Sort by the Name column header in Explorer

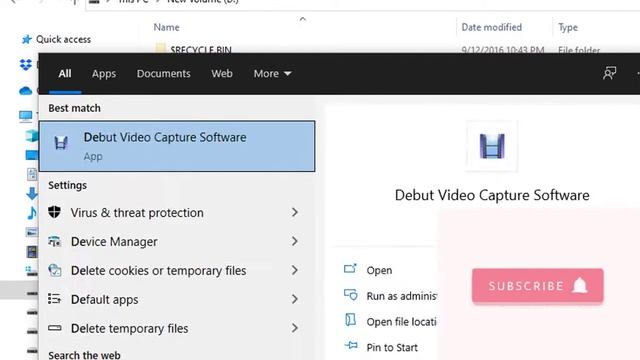166,27
